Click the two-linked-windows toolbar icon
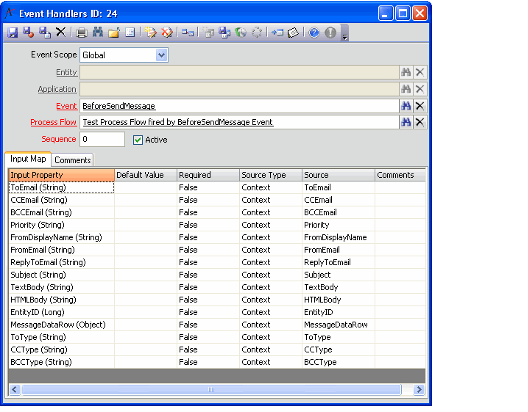Screen dimensions: 528x412 (188, 33)
